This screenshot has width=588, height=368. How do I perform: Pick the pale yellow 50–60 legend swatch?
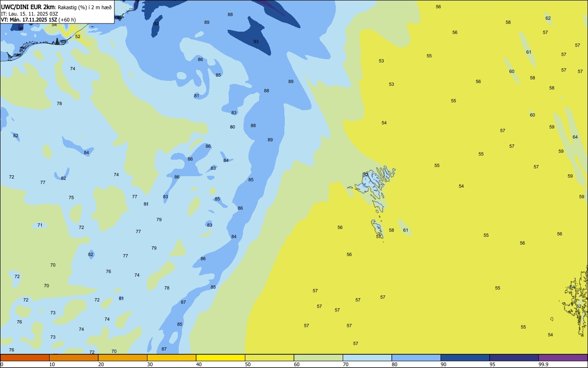tap(269, 357)
